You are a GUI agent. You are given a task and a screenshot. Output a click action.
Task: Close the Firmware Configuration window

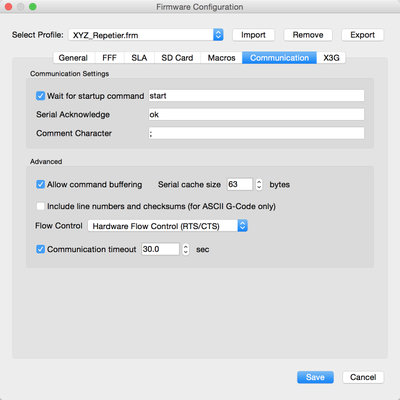click(x=8, y=7)
